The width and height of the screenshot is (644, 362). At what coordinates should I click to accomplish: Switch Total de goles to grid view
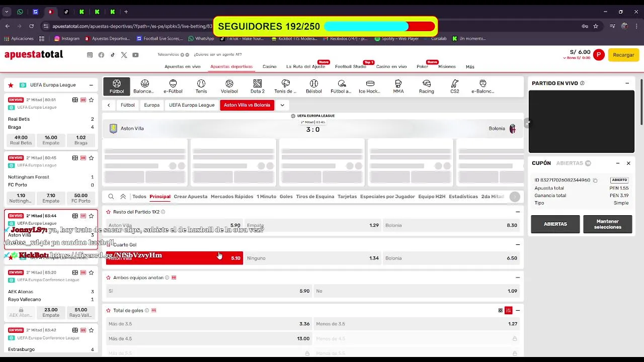point(501,311)
